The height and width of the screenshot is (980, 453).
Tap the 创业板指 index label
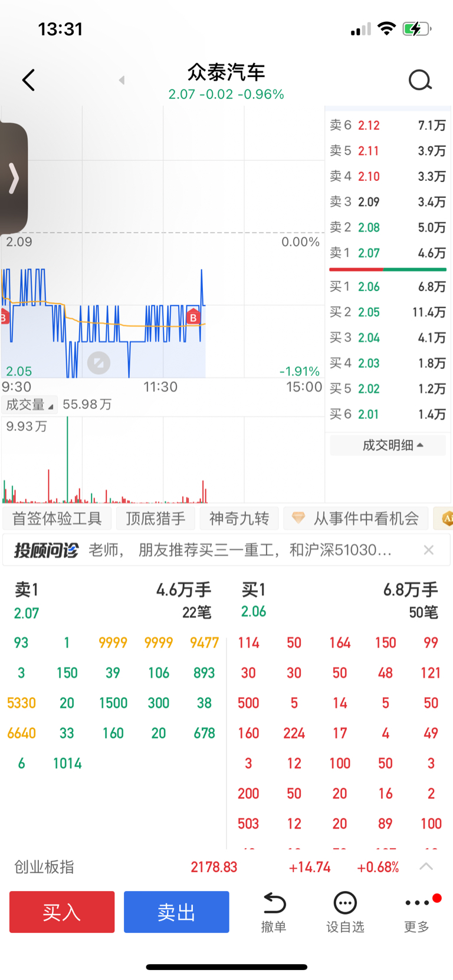44,867
